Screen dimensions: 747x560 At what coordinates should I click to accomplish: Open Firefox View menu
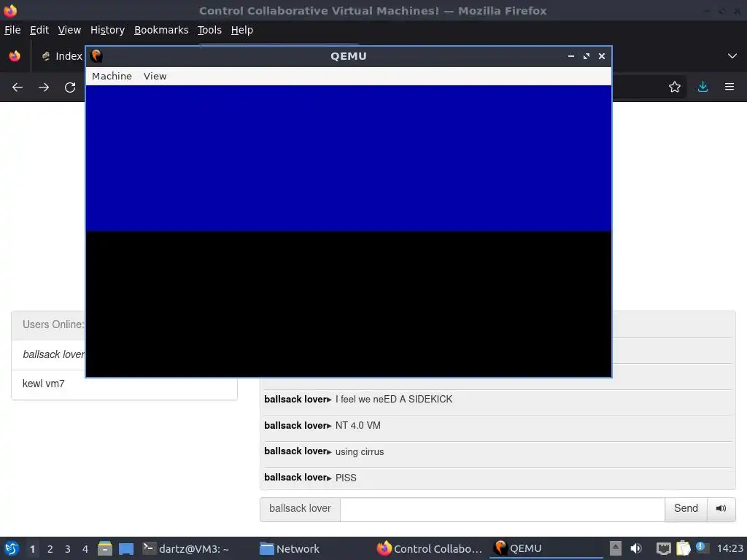pos(69,30)
